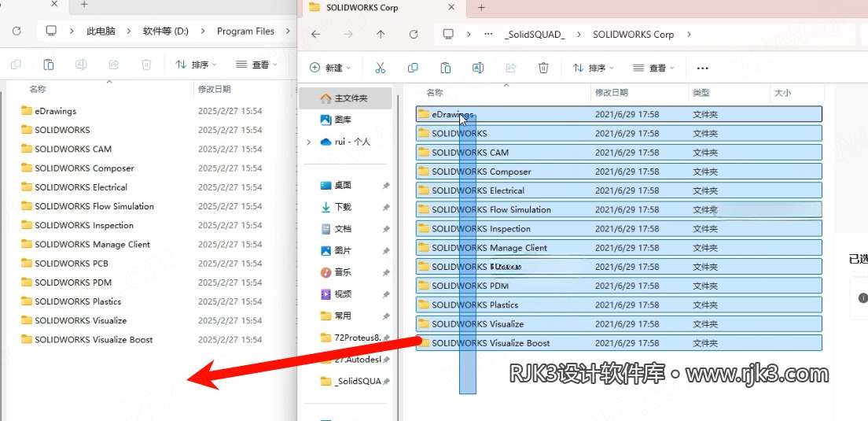Image resolution: width=868 pixels, height=421 pixels.
Task: Sort by 名称 column in right window
Action: tap(435, 93)
